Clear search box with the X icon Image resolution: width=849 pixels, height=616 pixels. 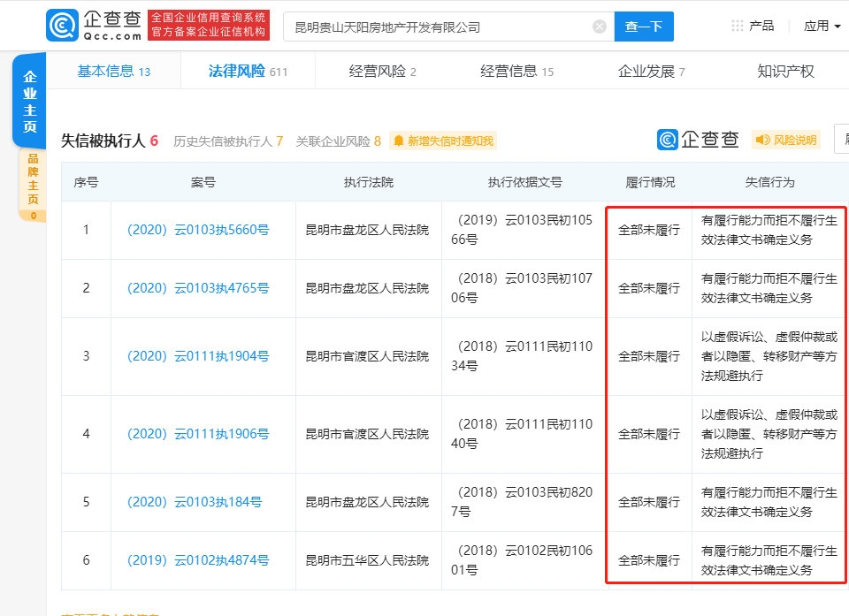[x=599, y=27]
